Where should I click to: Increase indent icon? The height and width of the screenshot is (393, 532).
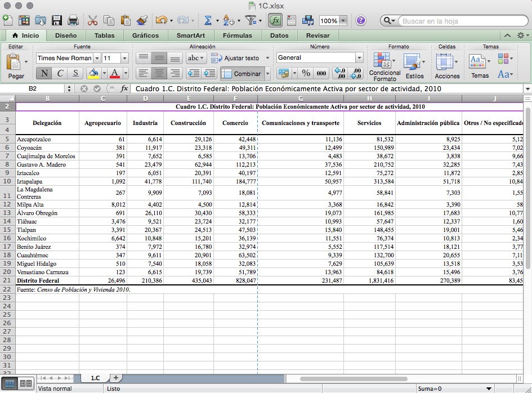[x=209, y=73]
